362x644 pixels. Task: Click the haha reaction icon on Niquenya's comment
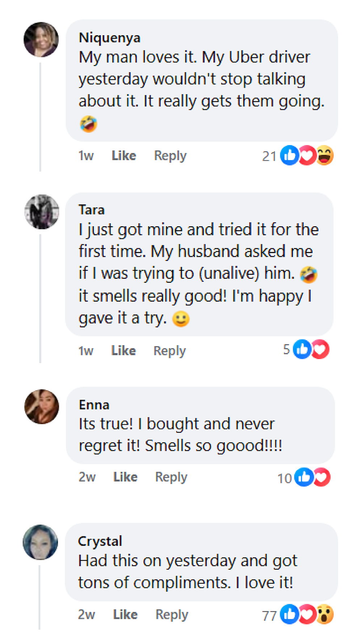(325, 156)
